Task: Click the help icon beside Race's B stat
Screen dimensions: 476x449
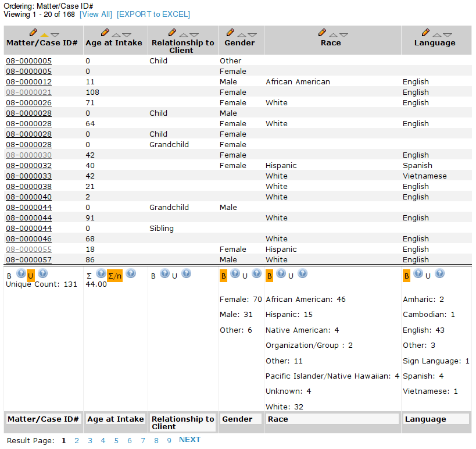Action: (x=281, y=273)
